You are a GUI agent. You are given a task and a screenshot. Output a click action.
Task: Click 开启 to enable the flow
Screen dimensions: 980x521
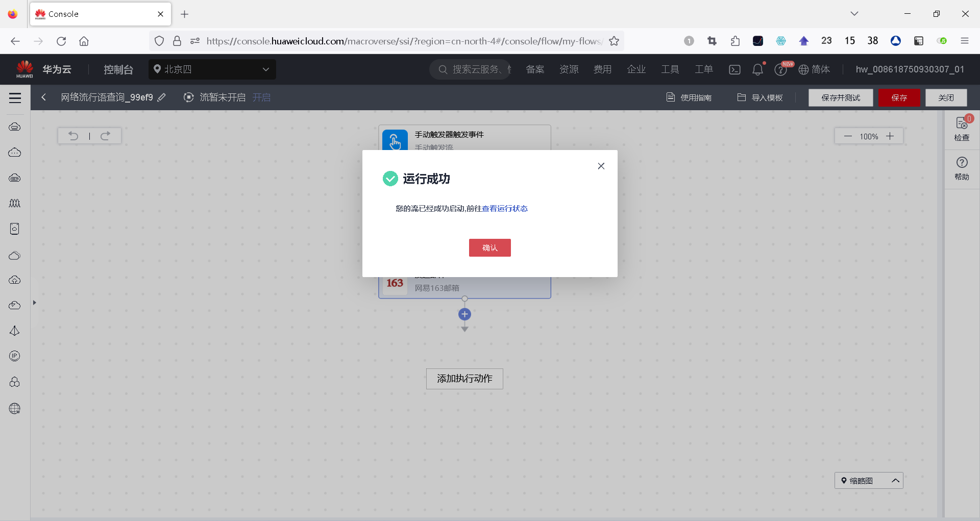[261, 97]
